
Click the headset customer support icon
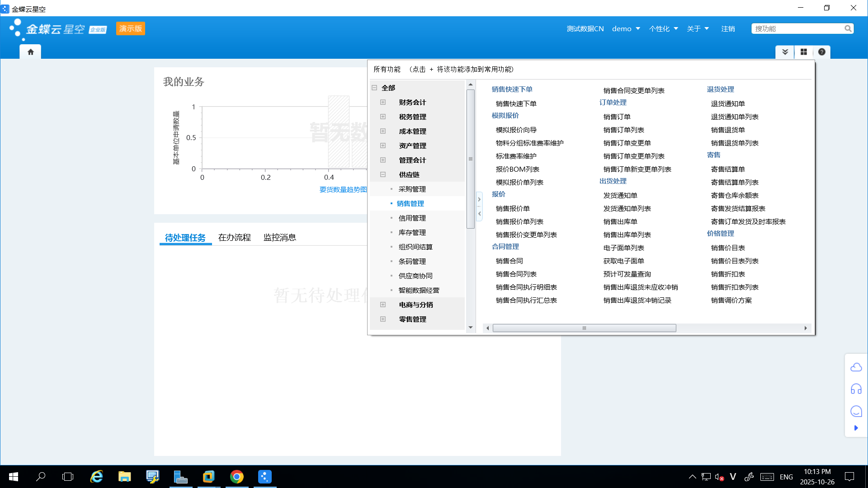[856, 389]
